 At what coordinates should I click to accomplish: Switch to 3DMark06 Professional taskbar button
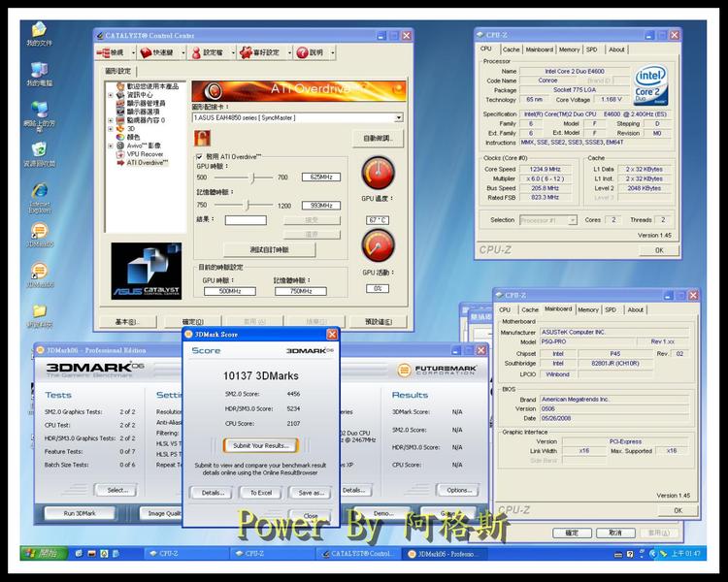(446, 553)
